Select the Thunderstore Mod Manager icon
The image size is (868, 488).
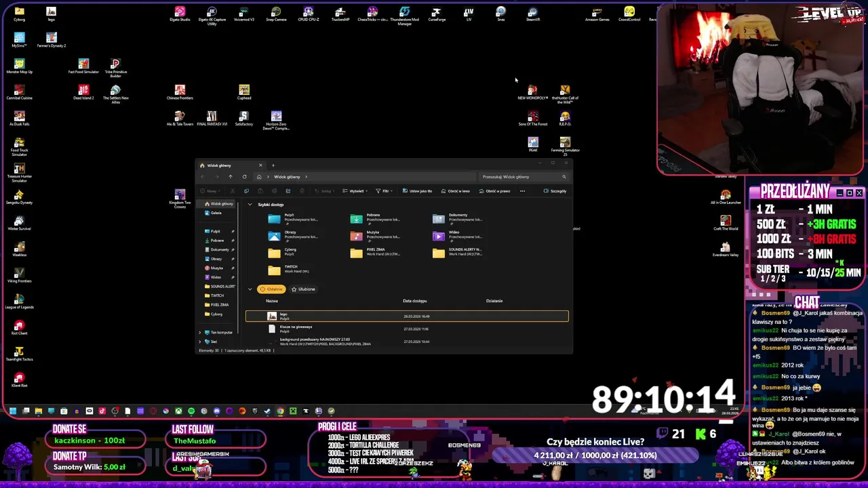pyautogui.click(x=404, y=15)
